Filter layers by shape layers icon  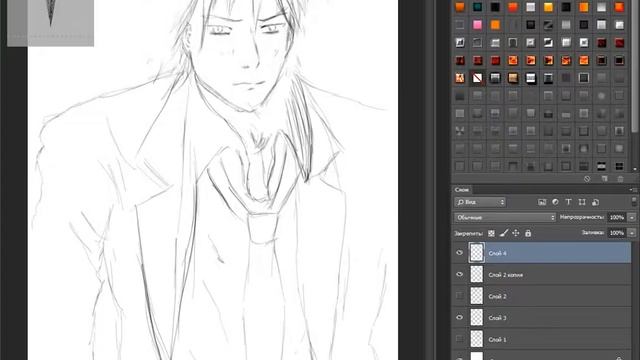point(582,202)
